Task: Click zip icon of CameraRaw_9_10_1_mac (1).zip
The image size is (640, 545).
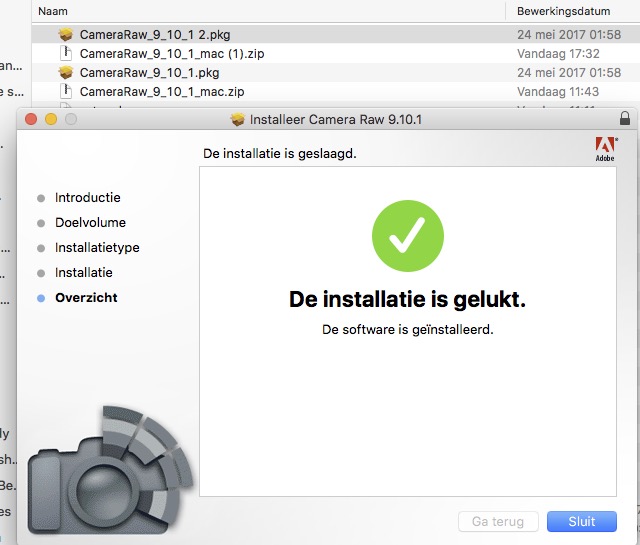Action: [x=66, y=53]
